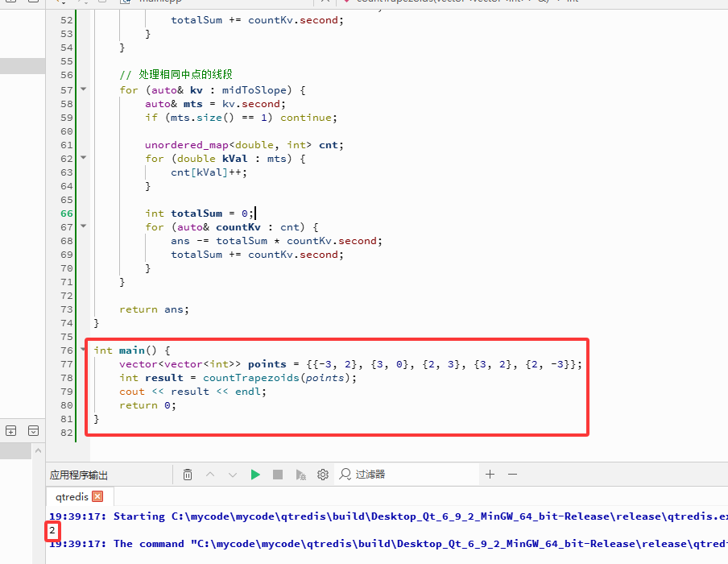
Task: Collapse the main function fold at line 76
Action: click(84, 348)
